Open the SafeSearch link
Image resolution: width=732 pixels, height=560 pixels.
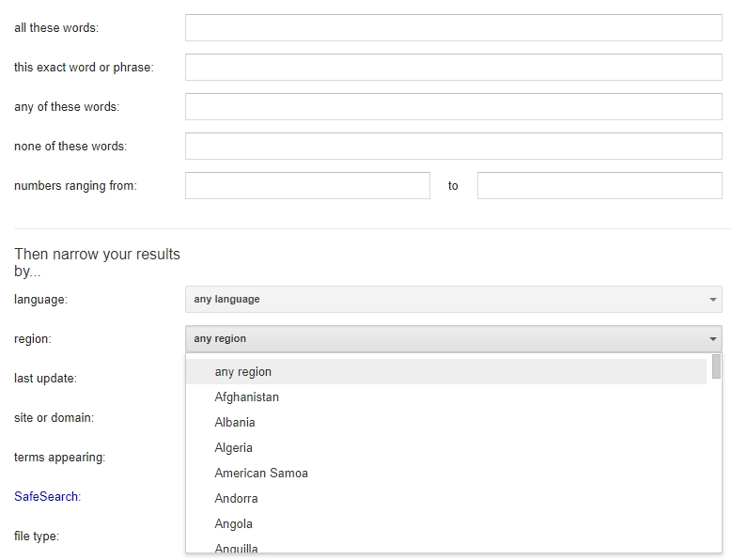point(46,497)
